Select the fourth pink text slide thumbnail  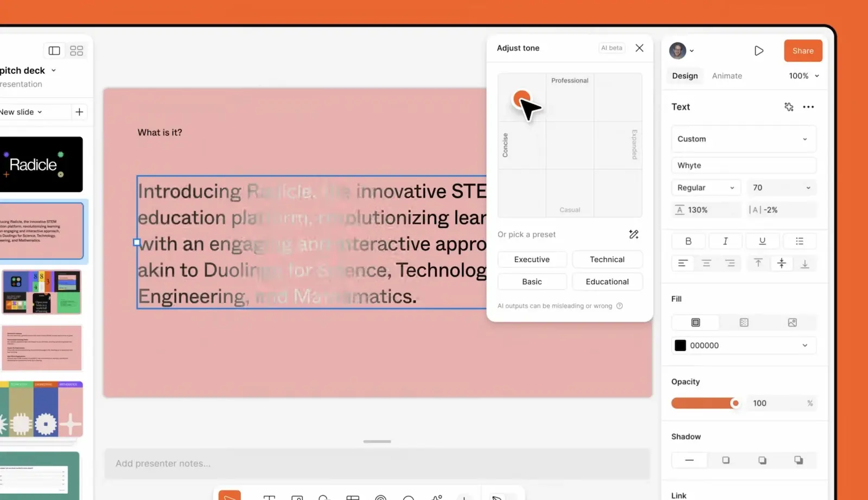point(42,348)
